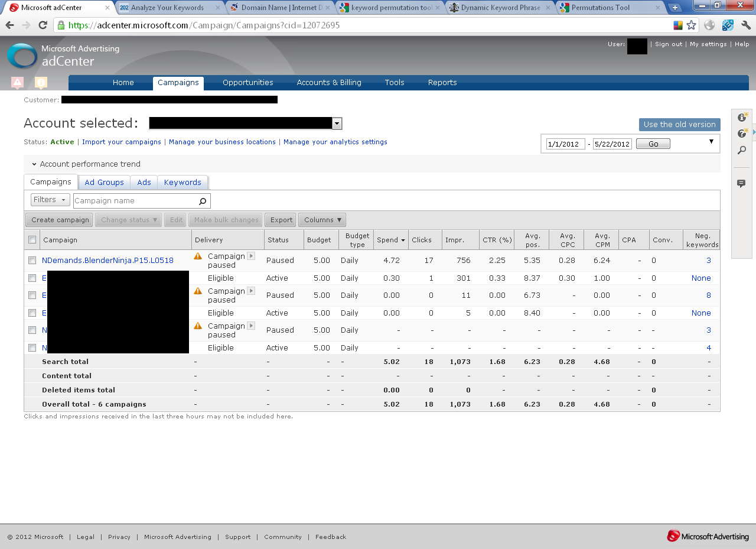Click warning icon on NDemands.BlenderNinja row
Image resolution: width=756 pixels, height=549 pixels.
(x=198, y=256)
